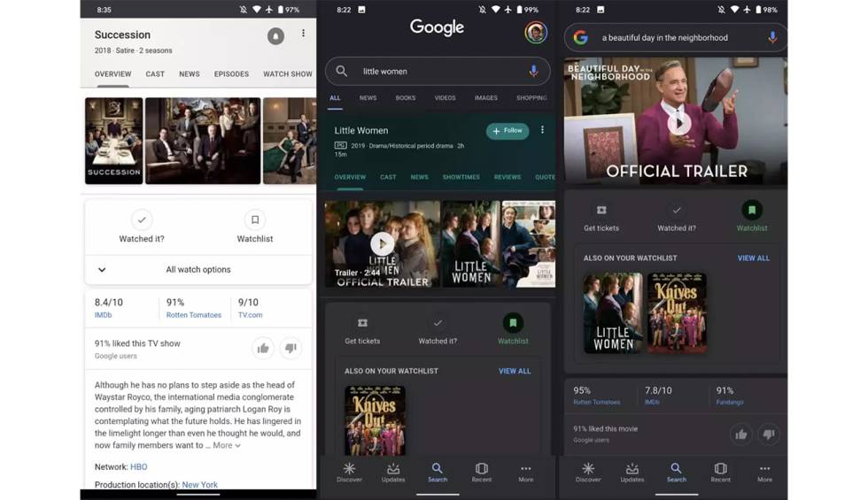The image size is (868, 500).
Task: Play A Beautiful Day in the Neighborhood trailer
Action: (x=679, y=123)
